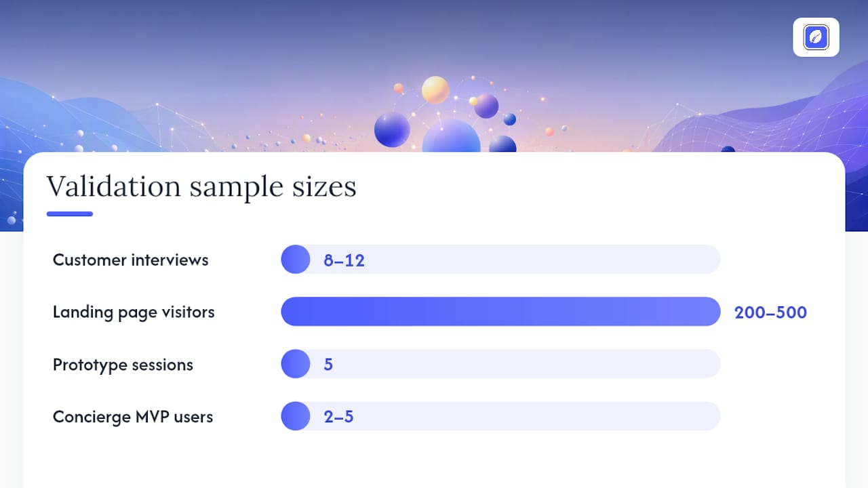The width and height of the screenshot is (868, 488).
Task: Select the Validation sample sizes title
Action: 201,186
